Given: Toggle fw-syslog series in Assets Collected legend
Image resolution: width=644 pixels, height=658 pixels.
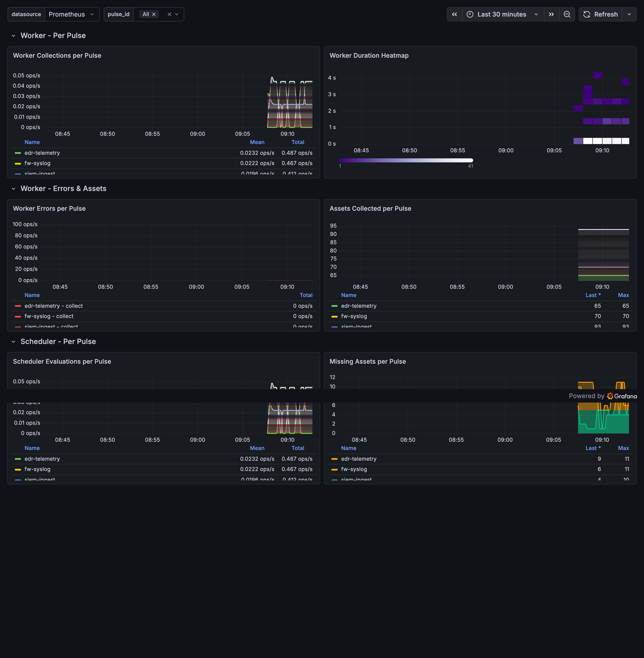Looking at the screenshot, I should click(x=354, y=316).
